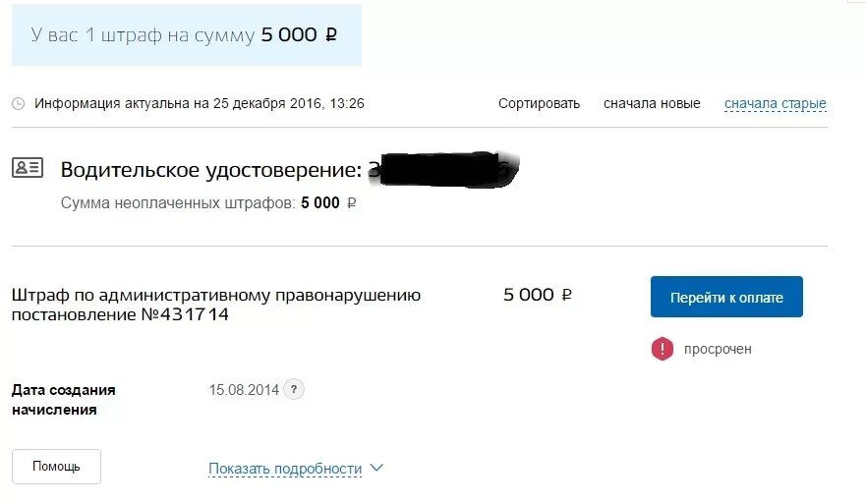
Task: Sort by «сначала новые»
Action: (x=652, y=103)
